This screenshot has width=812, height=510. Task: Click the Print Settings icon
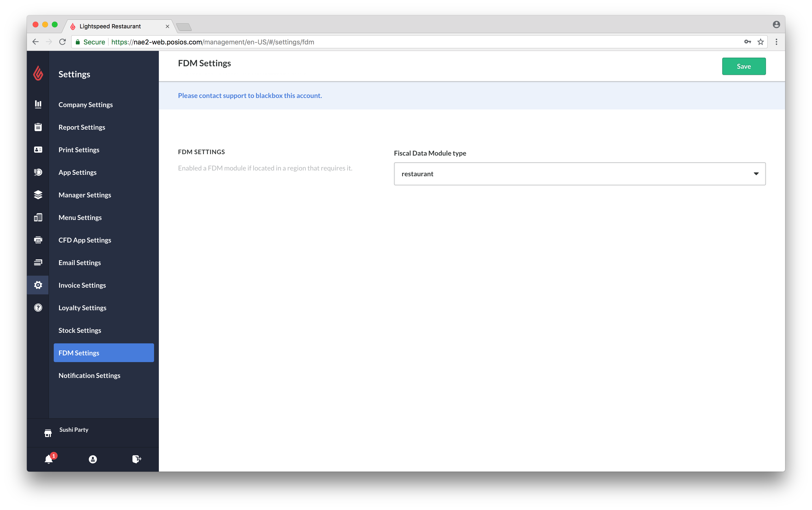point(38,149)
